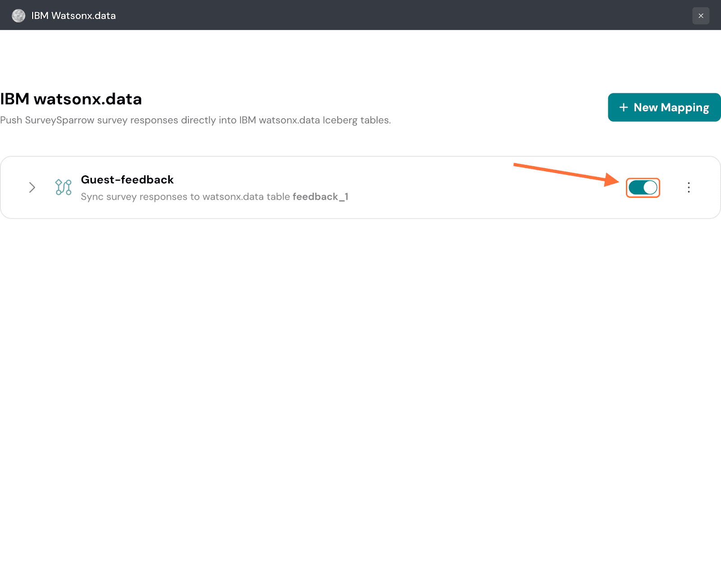The height and width of the screenshot is (588, 721).
Task: Click the mapping flow icon beside Guest-feedback
Action: (63, 187)
